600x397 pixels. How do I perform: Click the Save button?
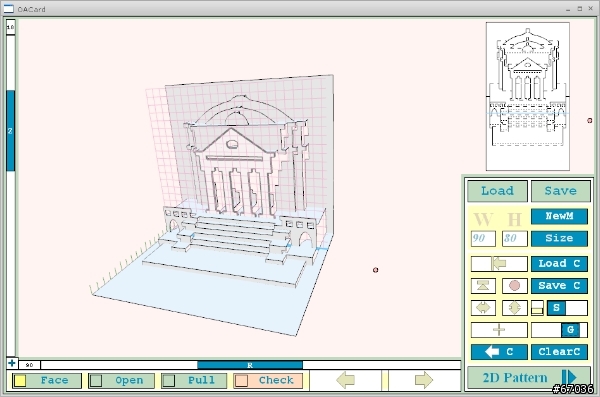point(561,191)
